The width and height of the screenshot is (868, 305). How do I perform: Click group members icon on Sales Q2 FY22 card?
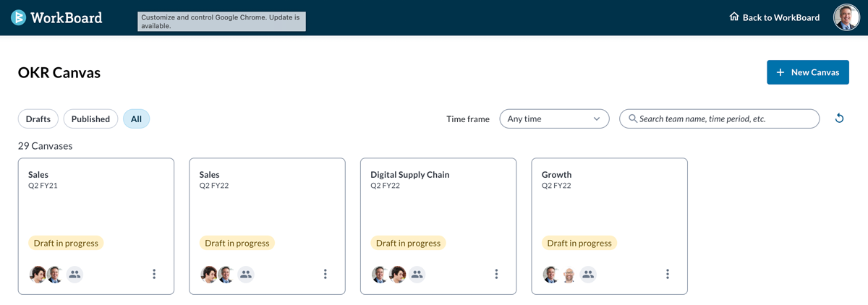pos(246,275)
